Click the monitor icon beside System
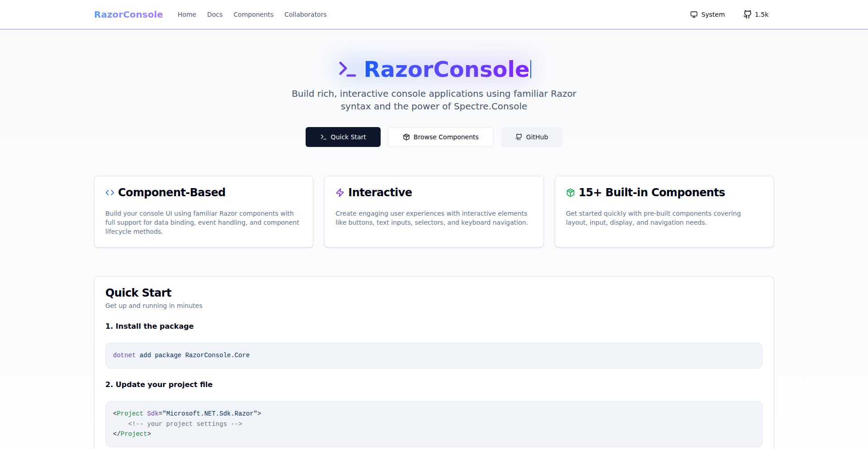Viewport: 868px width, 449px height. (x=694, y=14)
